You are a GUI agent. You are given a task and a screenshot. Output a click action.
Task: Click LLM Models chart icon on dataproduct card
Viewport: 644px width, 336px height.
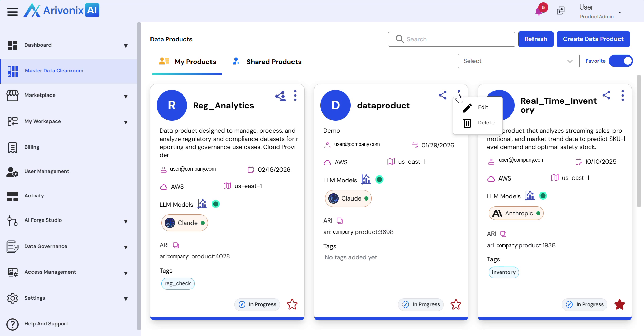pos(366,180)
